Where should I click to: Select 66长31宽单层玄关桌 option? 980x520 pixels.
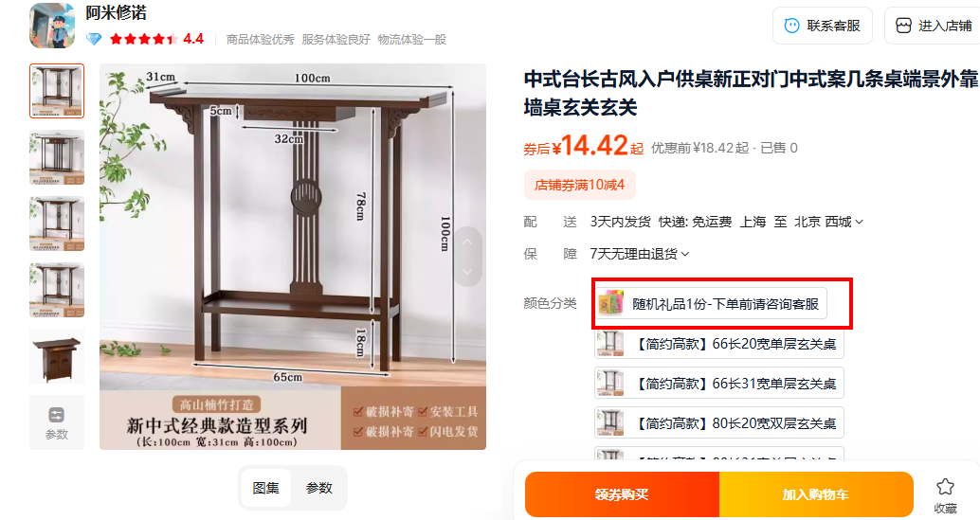718,384
